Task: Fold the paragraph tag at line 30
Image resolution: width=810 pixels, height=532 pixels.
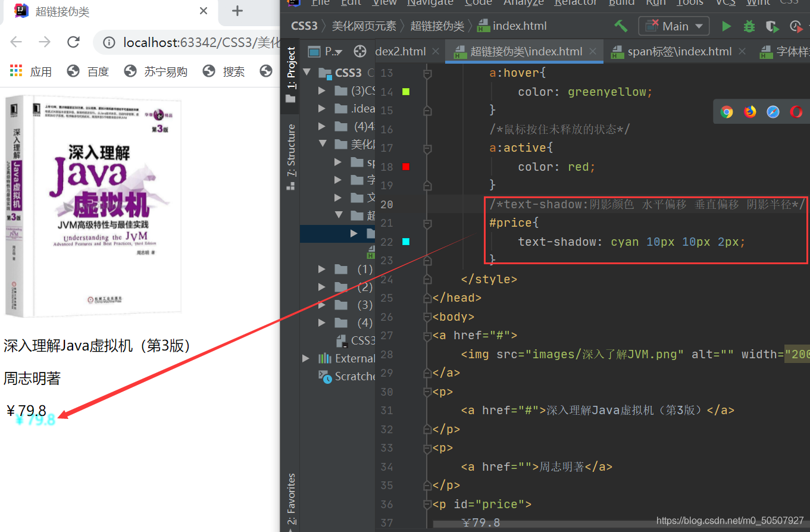Action: click(427, 392)
